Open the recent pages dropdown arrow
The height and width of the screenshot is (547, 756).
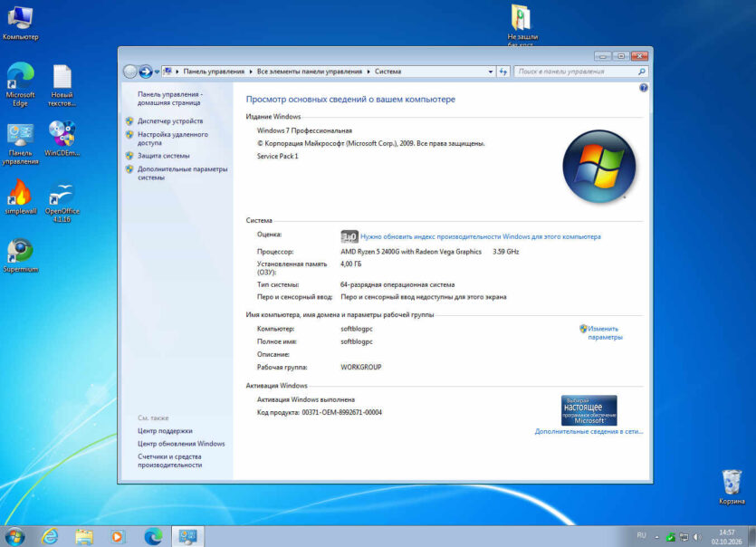pyautogui.click(x=157, y=72)
